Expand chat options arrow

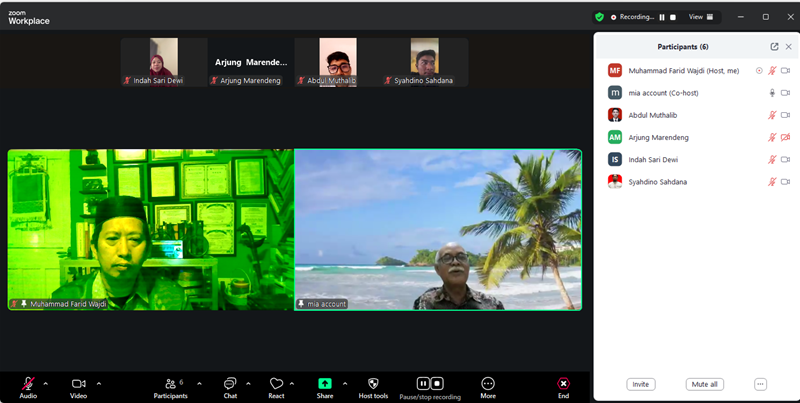point(248,384)
